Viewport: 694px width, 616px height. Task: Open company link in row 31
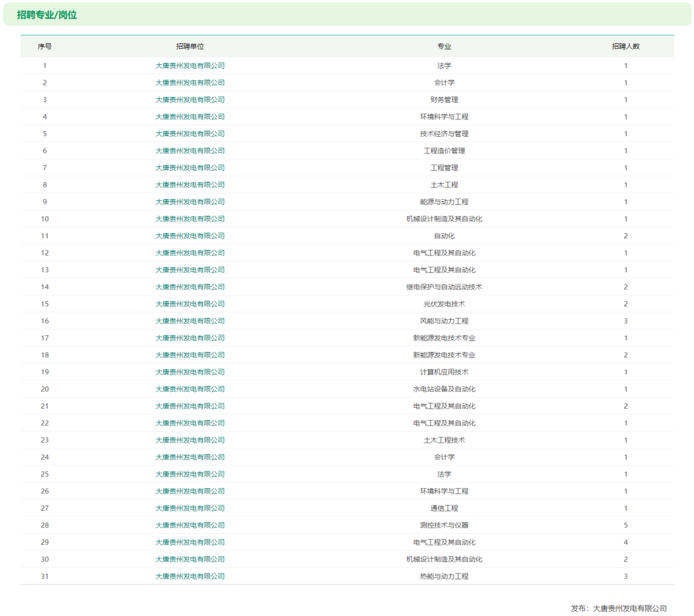click(190, 576)
